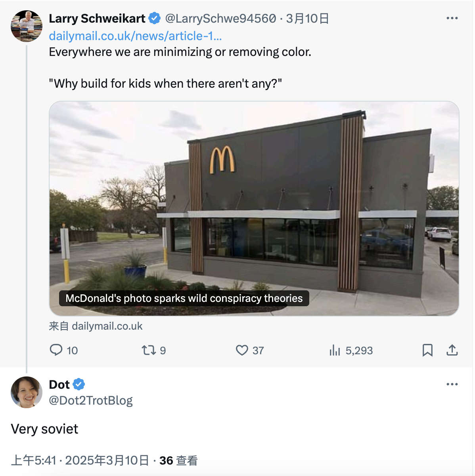Click the Dot display name

[x=59, y=384]
